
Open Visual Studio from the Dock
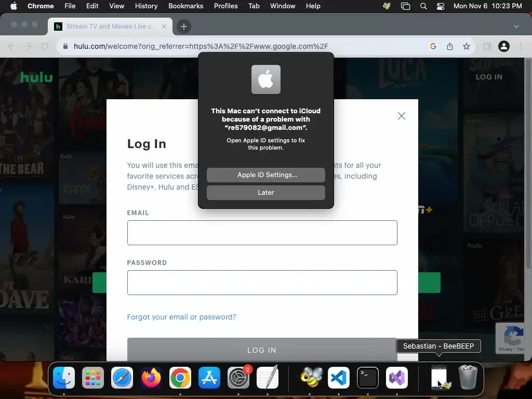coord(397,378)
